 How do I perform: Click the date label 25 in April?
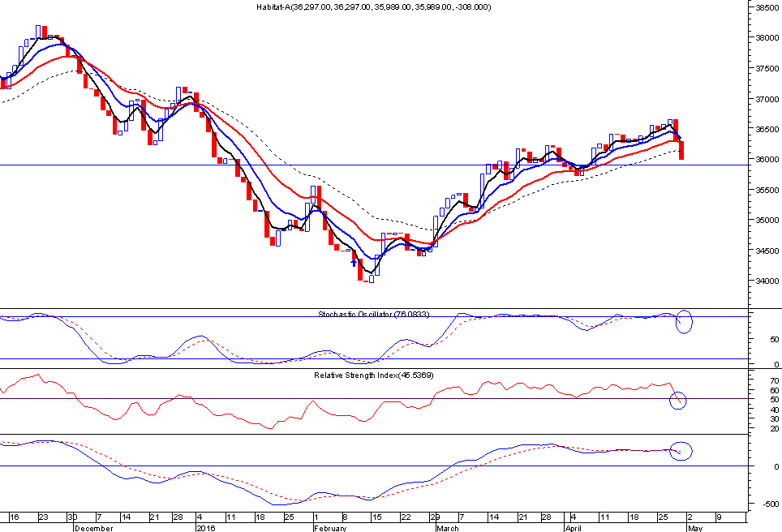click(x=663, y=517)
